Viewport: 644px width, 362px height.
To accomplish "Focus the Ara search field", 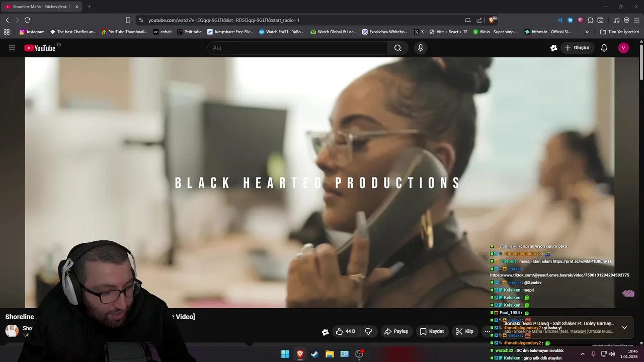I will [x=297, y=48].
